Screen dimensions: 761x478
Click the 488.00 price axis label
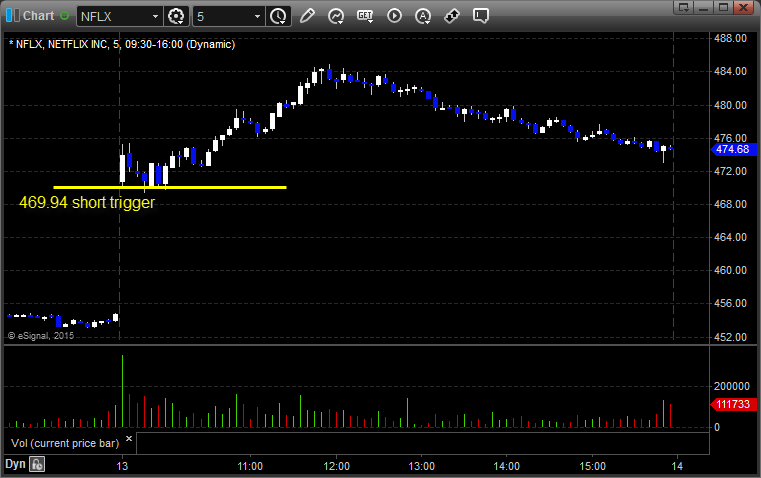click(730, 38)
